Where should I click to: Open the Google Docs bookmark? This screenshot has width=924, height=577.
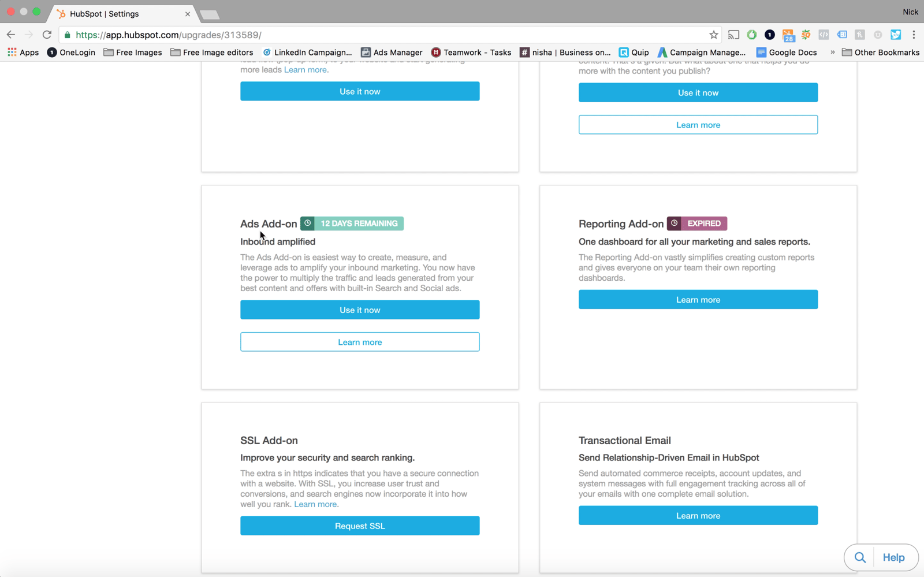coord(787,52)
